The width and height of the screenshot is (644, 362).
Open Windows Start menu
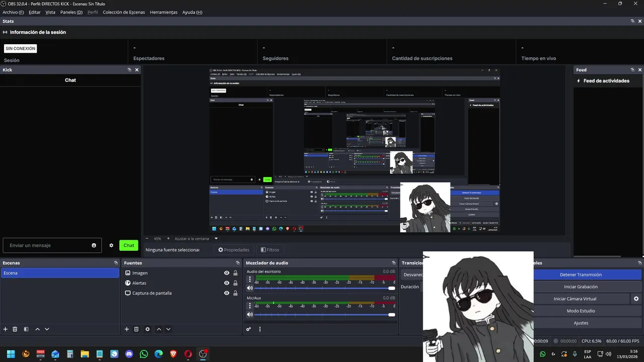(11, 354)
